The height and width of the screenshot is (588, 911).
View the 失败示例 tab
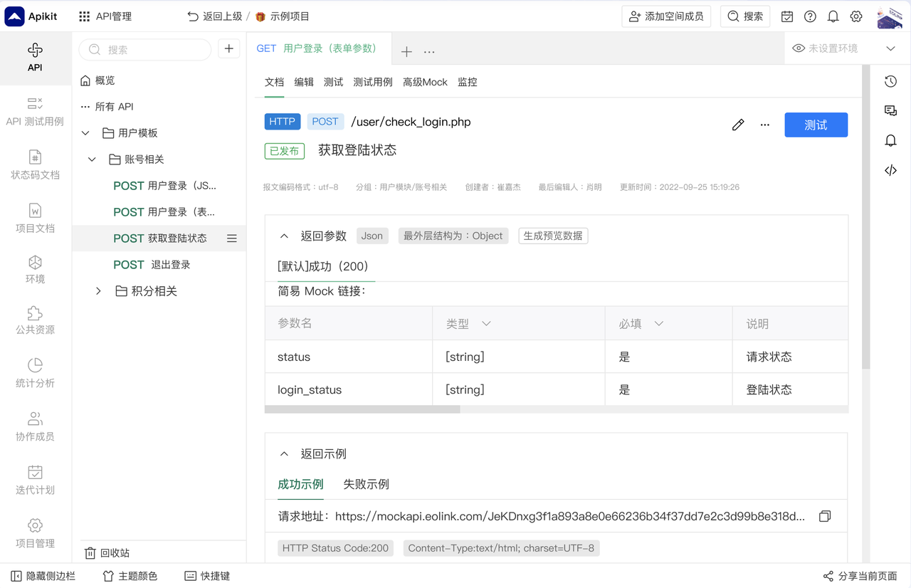tap(366, 484)
